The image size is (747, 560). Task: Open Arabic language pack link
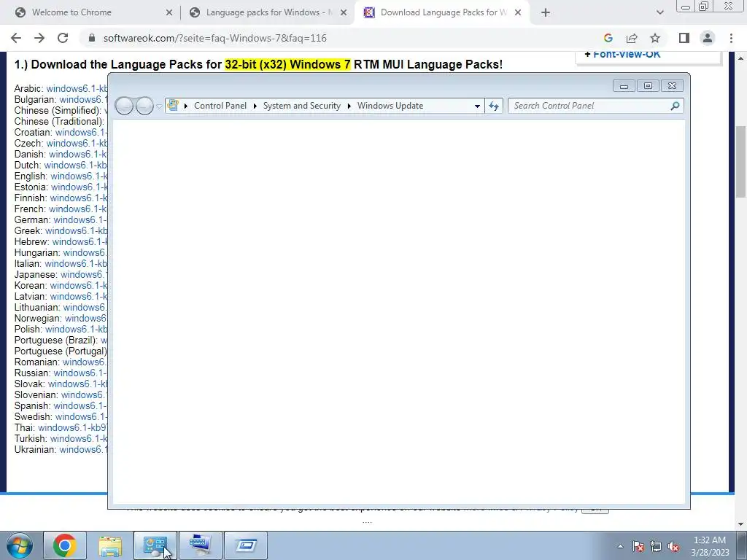[77, 88]
